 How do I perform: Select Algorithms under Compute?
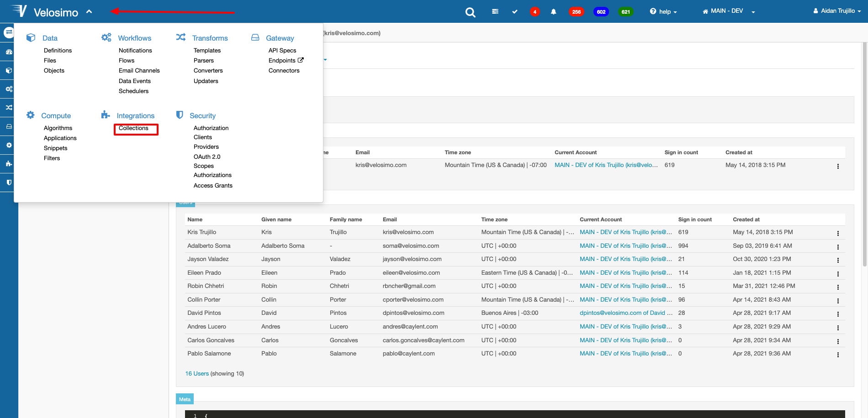(x=58, y=128)
